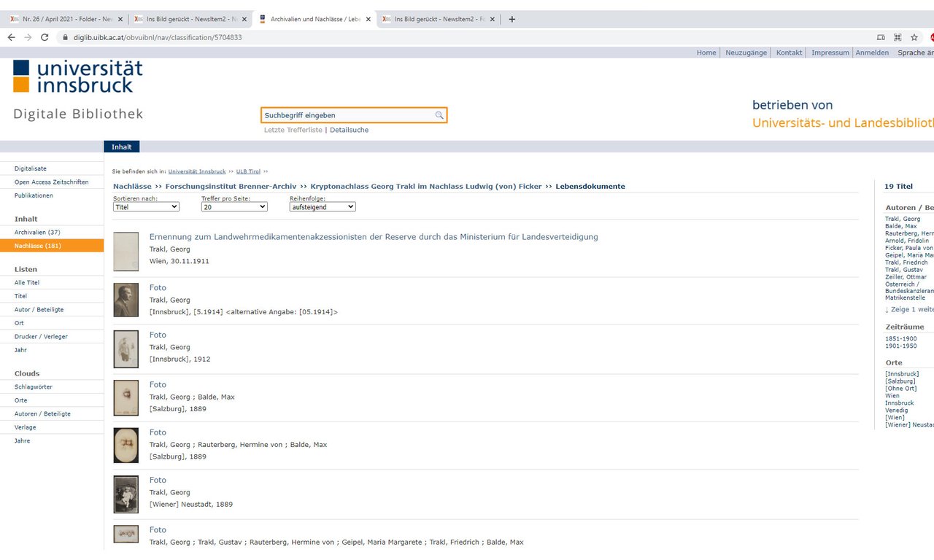Screen dimensions: 934x560
Task: Click the browser address bar URL
Action: 158,37
